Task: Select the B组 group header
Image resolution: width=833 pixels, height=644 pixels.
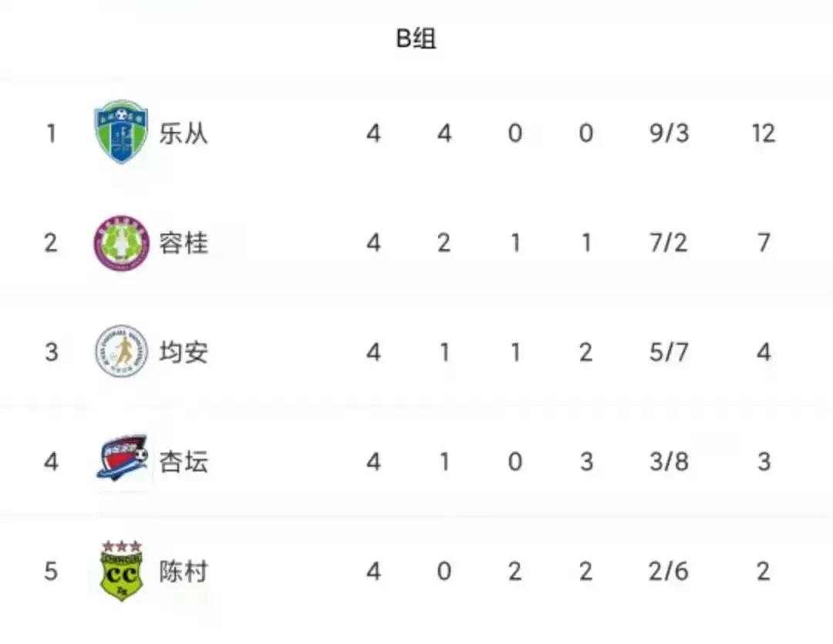Action: coord(416,39)
